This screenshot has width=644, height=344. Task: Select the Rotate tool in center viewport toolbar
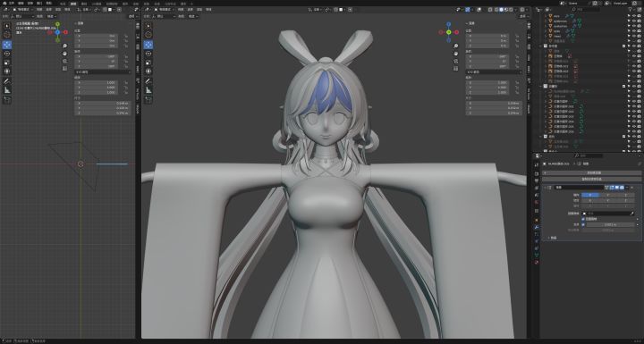148,54
